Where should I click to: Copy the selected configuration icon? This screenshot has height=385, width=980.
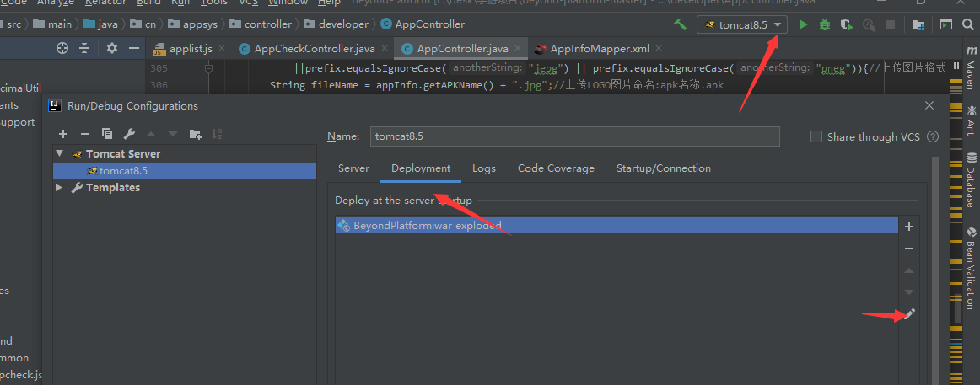pos(107,134)
